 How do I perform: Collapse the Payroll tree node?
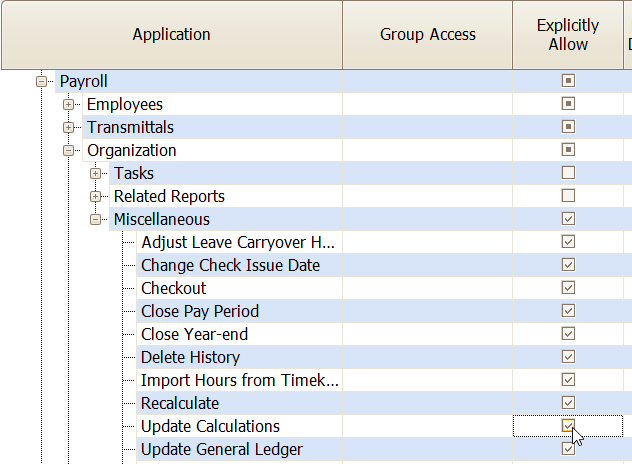[41, 81]
